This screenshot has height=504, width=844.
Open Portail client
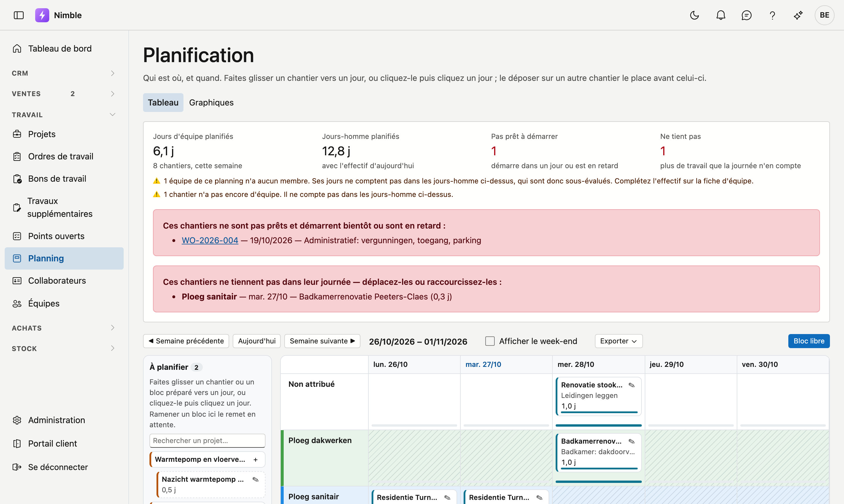[x=64, y=444]
